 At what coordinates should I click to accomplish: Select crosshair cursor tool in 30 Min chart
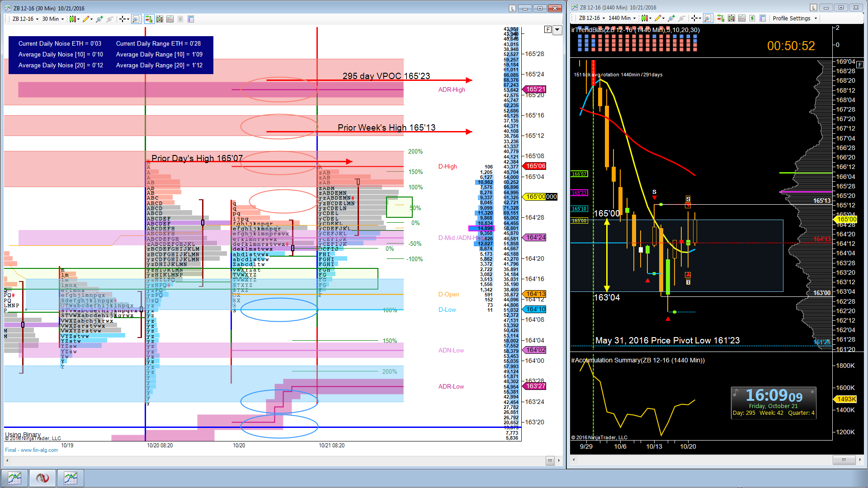click(122, 19)
